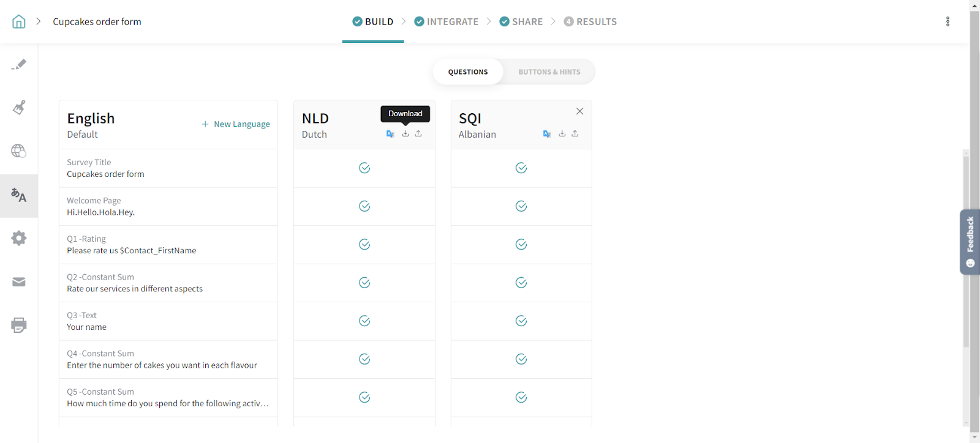The image size is (980, 443).
Task: Open the design paintbrush sidebar tool
Action: click(19, 108)
